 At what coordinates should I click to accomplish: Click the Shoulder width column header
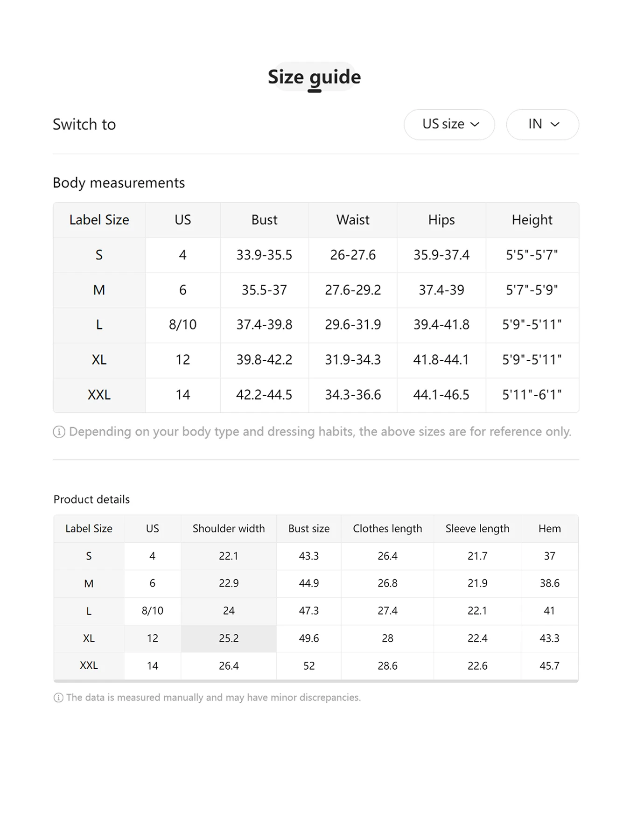pos(229,529)
